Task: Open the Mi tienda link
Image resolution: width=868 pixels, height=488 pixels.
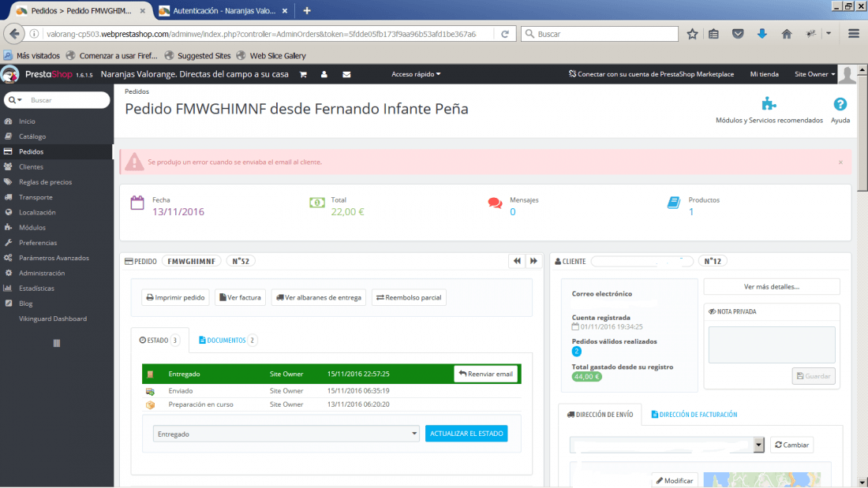Action: tap(764, 74)
